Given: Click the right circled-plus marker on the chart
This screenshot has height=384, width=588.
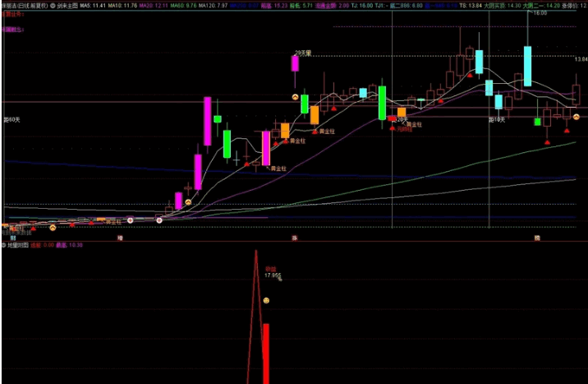Looking at the screenshot, I should [159, 220].
